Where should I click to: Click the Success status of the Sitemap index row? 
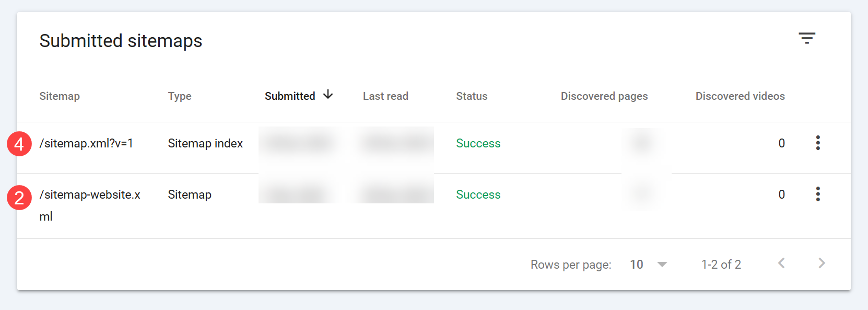point(478,143)
